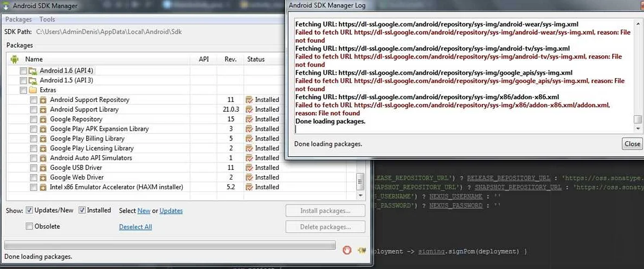The height and width of the screenshot is (269, 644).
Task: Click the log window scrollbar thumb
Action: [637, 119]
